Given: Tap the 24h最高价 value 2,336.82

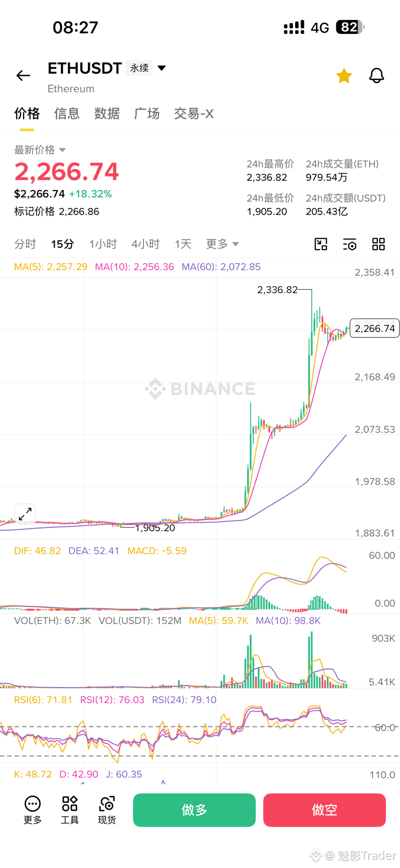Looking at the screenshot, I should (x=267, y=177).
